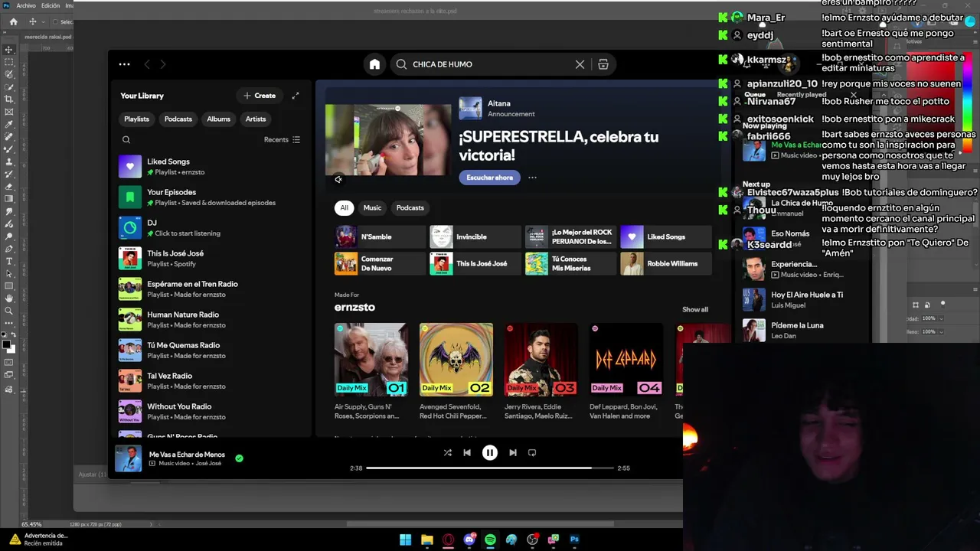Viewport: 980px width, 551px height.
Task: Select the Lasso tool
Action: point(9,74)
